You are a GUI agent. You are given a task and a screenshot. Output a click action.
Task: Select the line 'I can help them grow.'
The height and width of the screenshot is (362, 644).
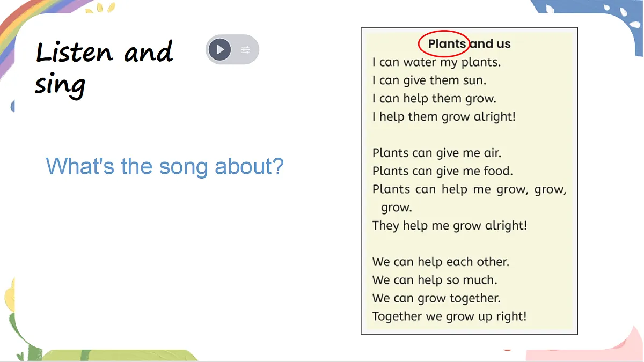[434, 99]
